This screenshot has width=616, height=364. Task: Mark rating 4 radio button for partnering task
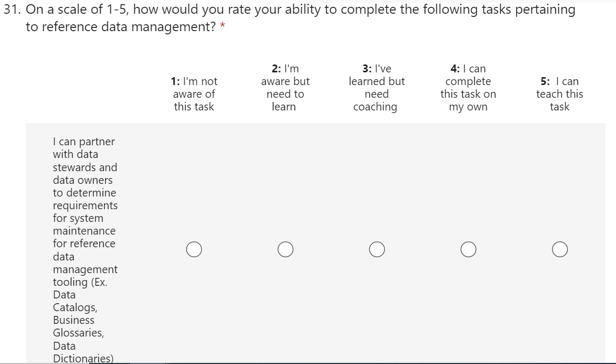click(x=468, y=249)
